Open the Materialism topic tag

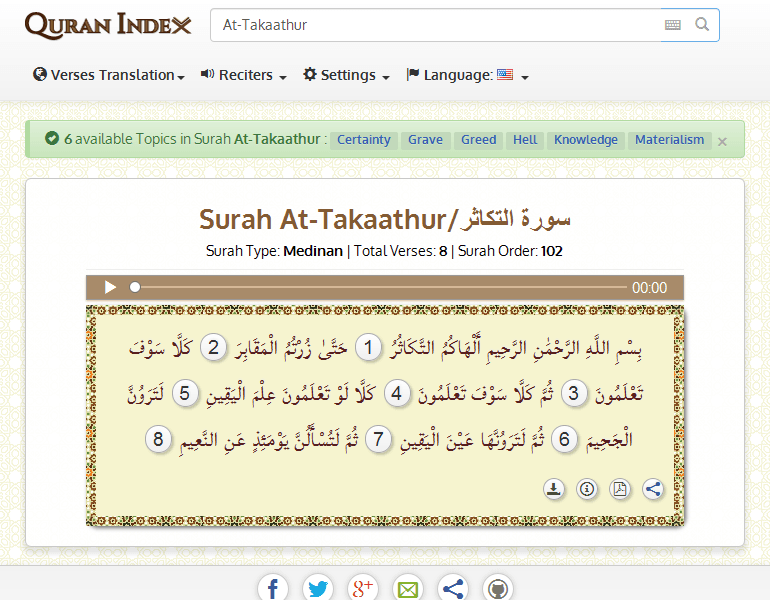(670, 140)
